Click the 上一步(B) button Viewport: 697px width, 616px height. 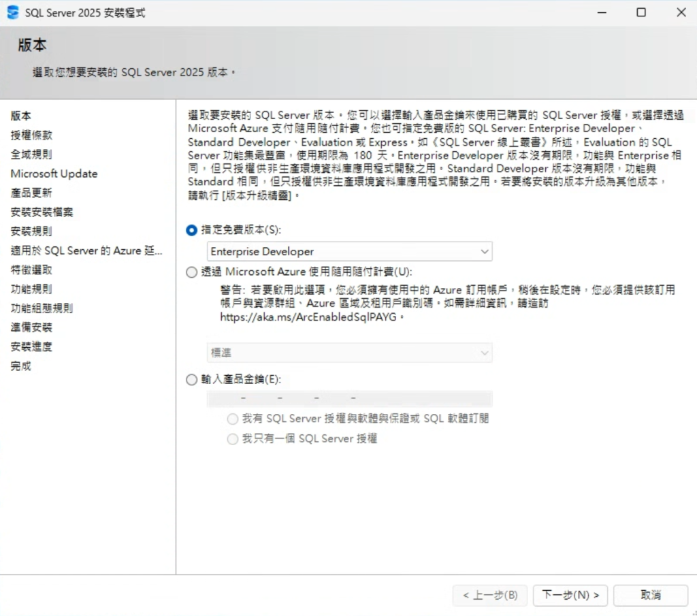(490, 595)
